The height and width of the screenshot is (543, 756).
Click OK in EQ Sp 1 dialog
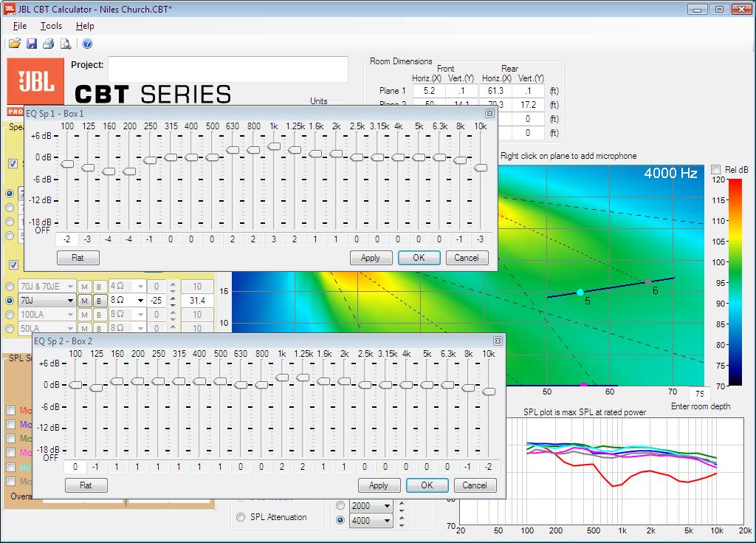point(419,258)
